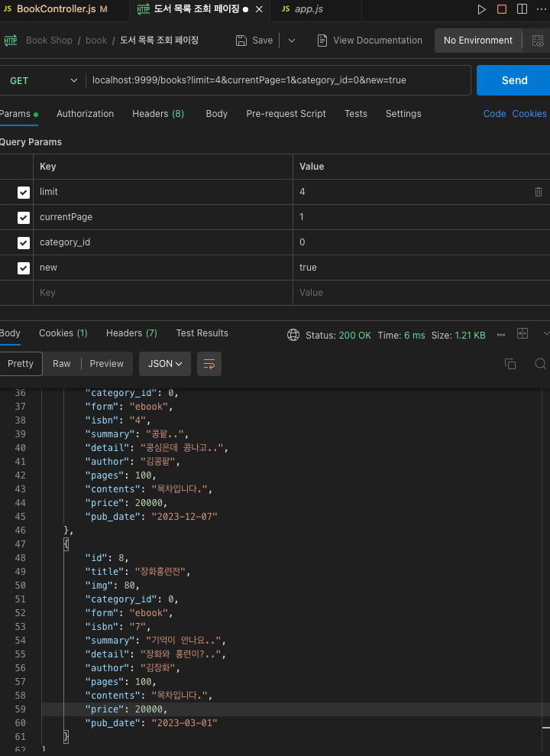Click the Status: 200 OK text
Screen dimensions: 550x756
[x=338, y=335]
